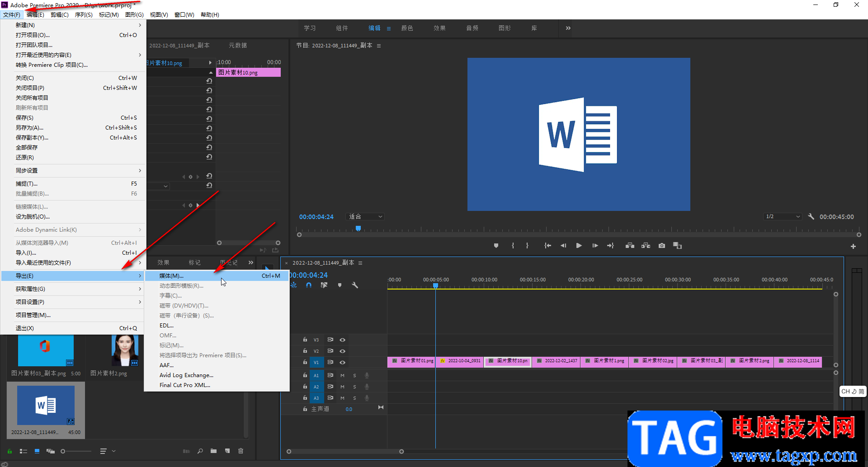
Task: Play the sequence in Program monitor
Action: tap(579, 246)
